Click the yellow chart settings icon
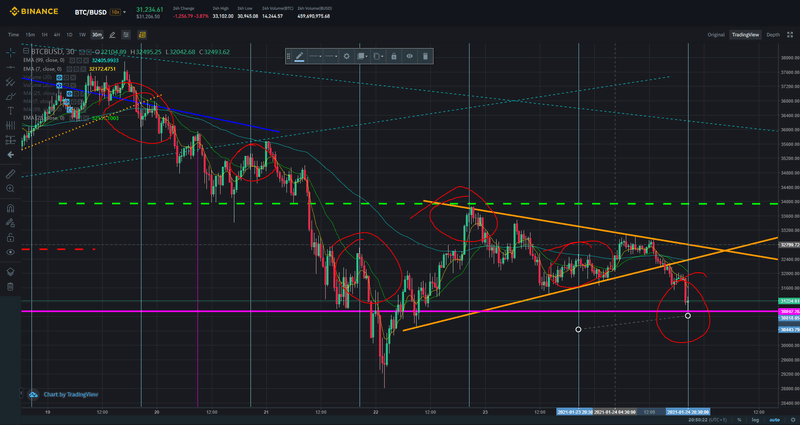Image resolution: width=800 pixels, height=425 pixels. coord(142,35)
